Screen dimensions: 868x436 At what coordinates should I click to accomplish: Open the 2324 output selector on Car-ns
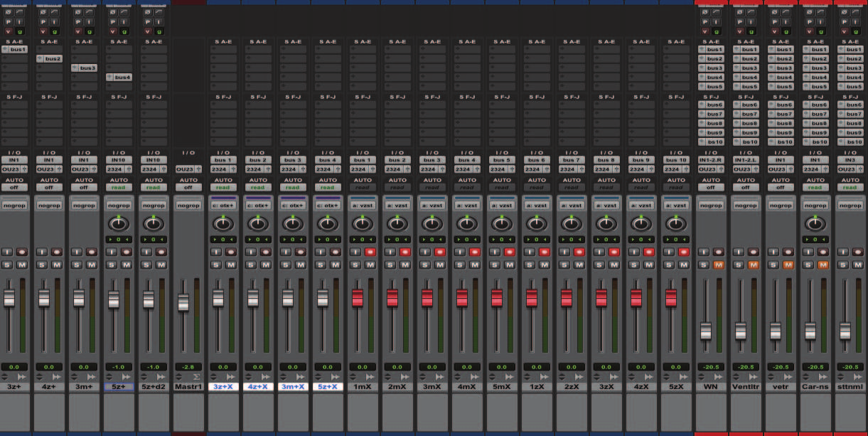[x=815, y=169]
